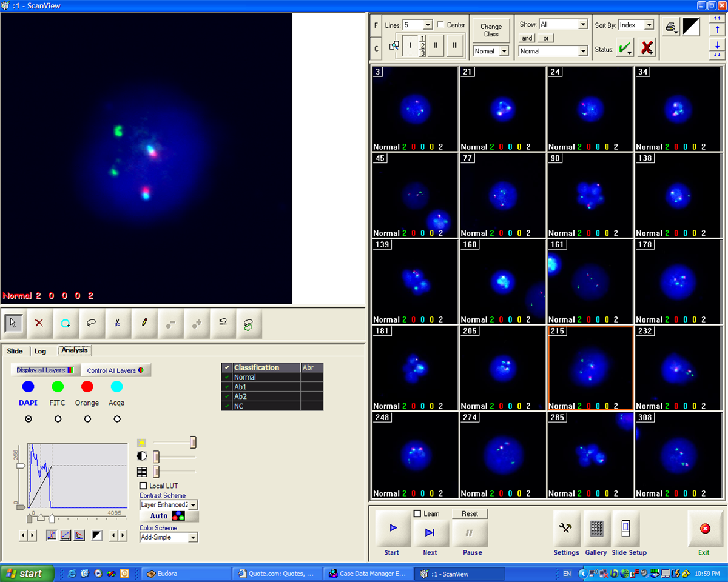
Task: Click the 'or' filter button
Action: pos(546,38)
